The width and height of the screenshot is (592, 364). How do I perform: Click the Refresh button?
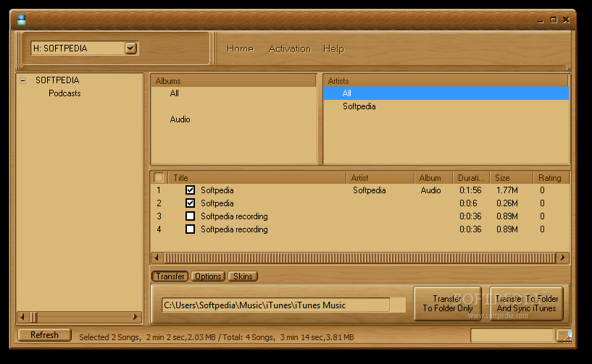(44, 335)
